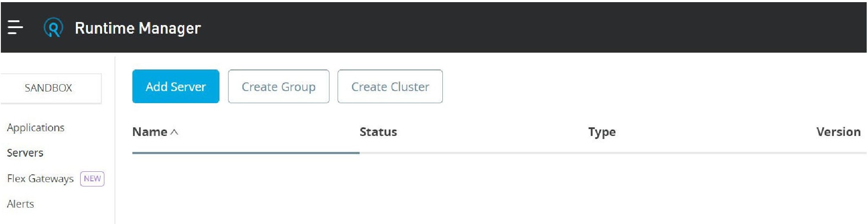
Task: Sort the table by Name column
Action: pyautogui.click(x=150, y=132)
